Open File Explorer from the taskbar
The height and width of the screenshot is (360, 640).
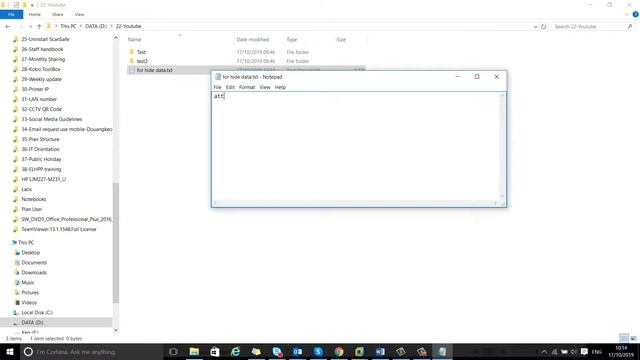tap(194, 351)
